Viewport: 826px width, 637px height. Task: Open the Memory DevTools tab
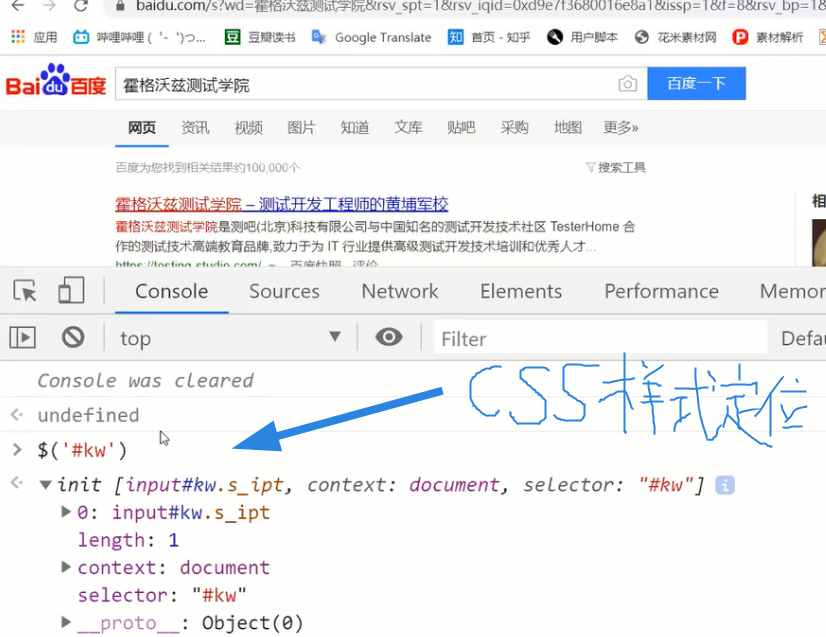click(x=792, y=291)
